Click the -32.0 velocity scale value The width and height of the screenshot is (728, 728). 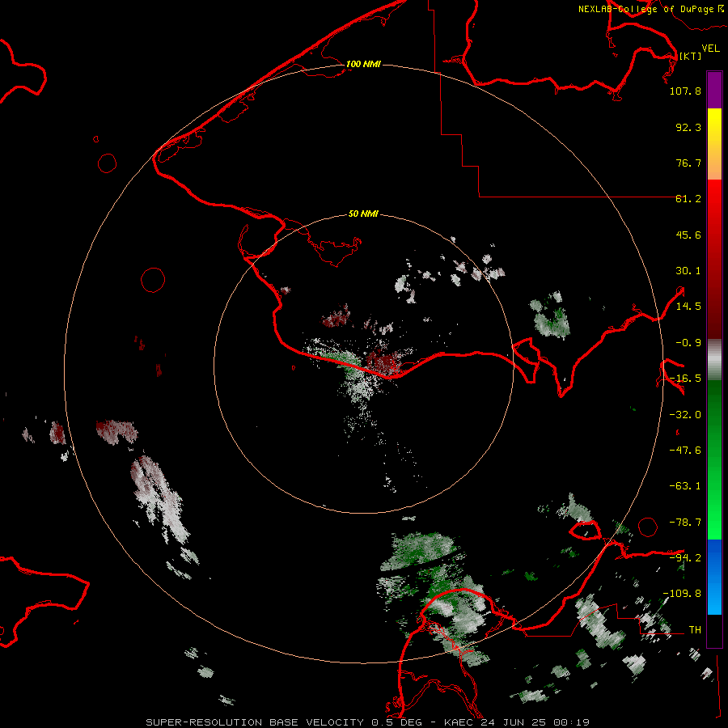point(685,415)
